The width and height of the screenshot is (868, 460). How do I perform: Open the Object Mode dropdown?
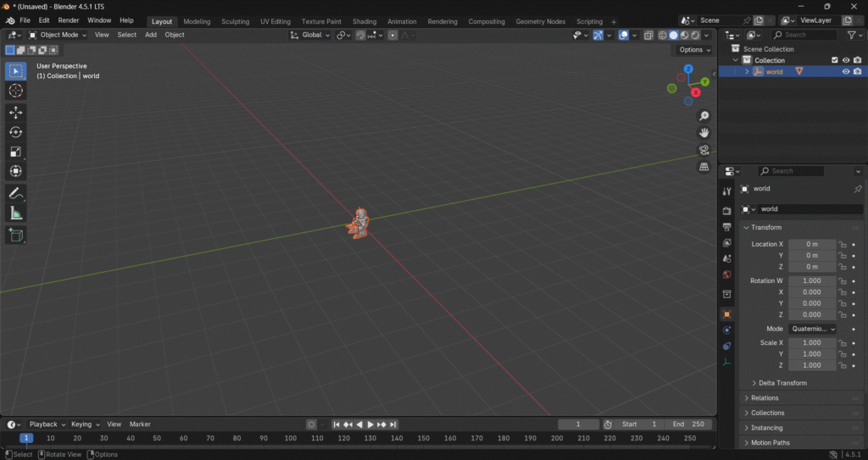(58, 35)
